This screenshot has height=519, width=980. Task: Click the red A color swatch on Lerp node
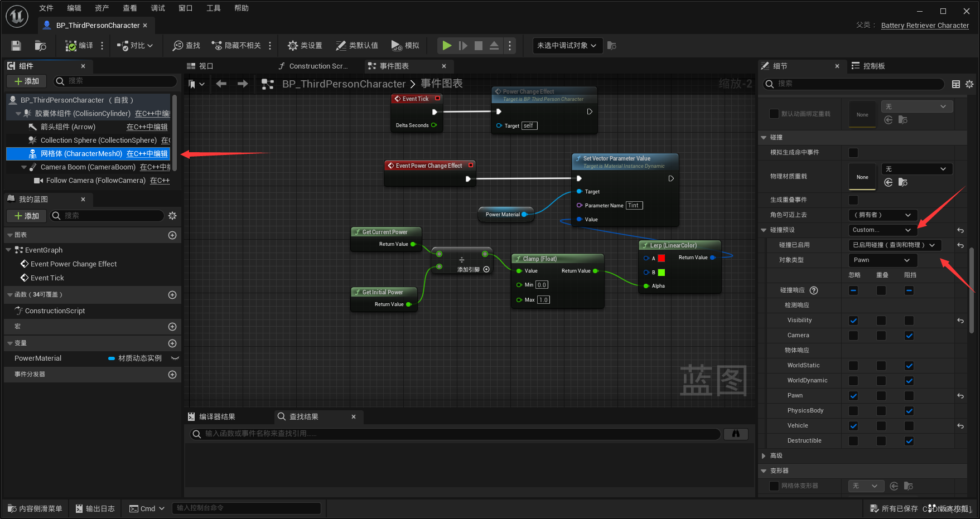(x=661, y=258)
